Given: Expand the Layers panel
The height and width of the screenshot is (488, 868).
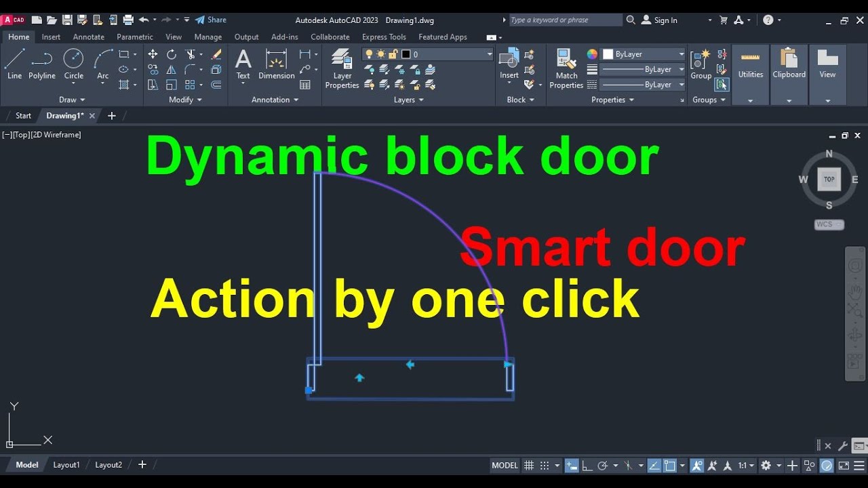Looking at the screenshot, I should tap(409, 100).
